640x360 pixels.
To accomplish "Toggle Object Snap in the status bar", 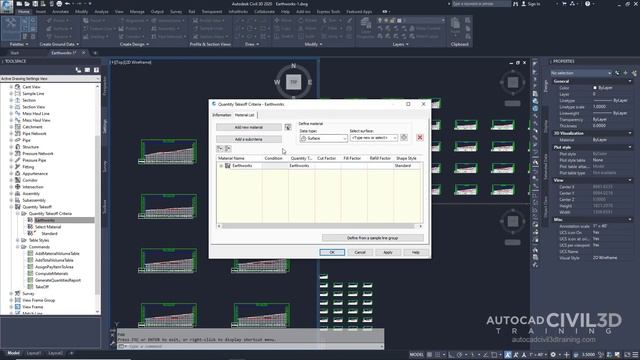I will click(x=494, y=355).
